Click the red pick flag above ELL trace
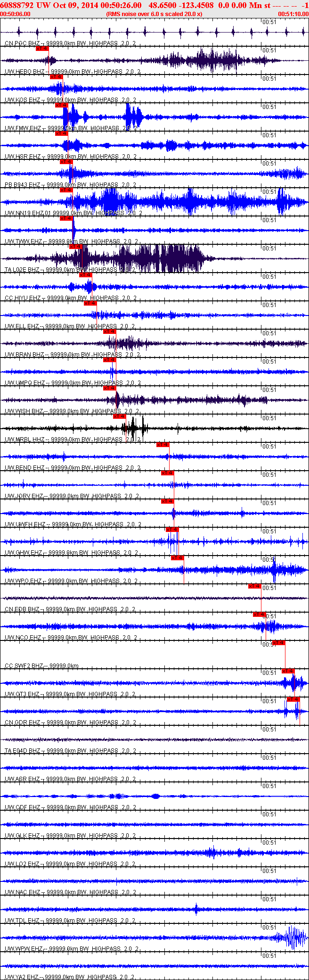This screenshot has height=980, width=309. [x=90, y=303]
